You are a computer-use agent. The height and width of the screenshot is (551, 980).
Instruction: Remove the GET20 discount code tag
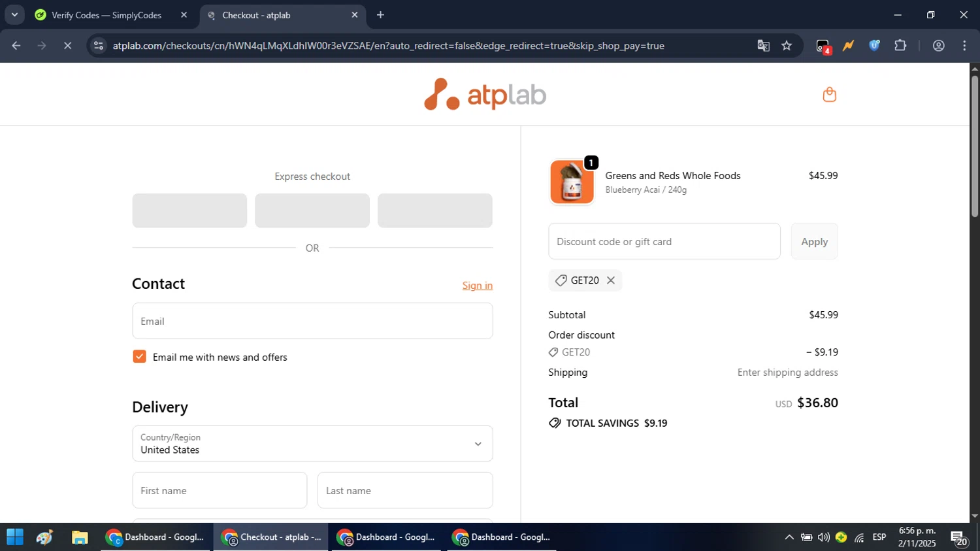[611, 280]
